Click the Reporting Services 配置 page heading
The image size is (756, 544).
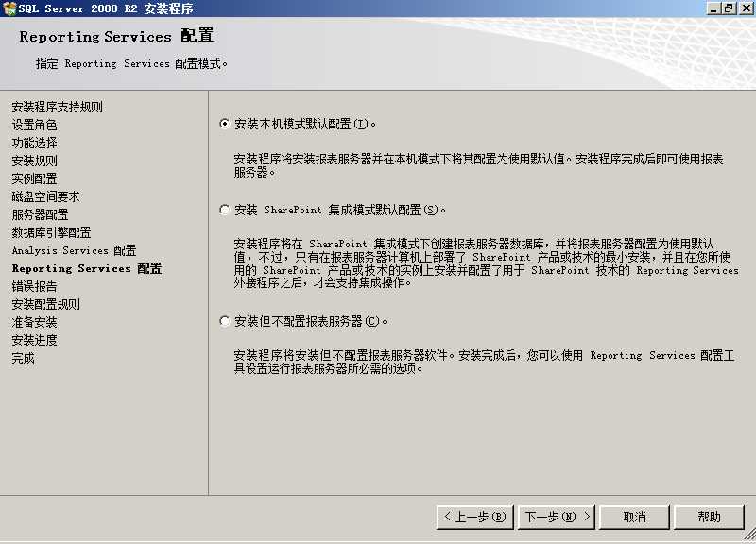pos(116,36)
